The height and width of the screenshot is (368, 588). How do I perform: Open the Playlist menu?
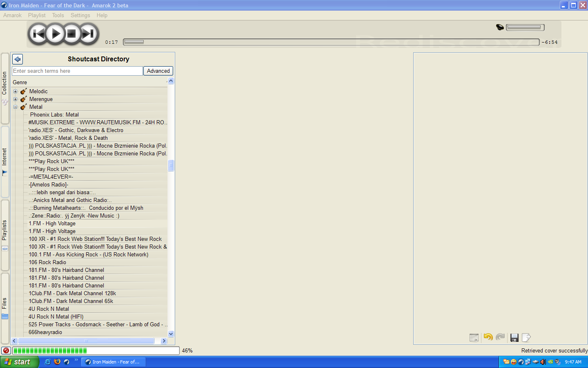[37, 15]
